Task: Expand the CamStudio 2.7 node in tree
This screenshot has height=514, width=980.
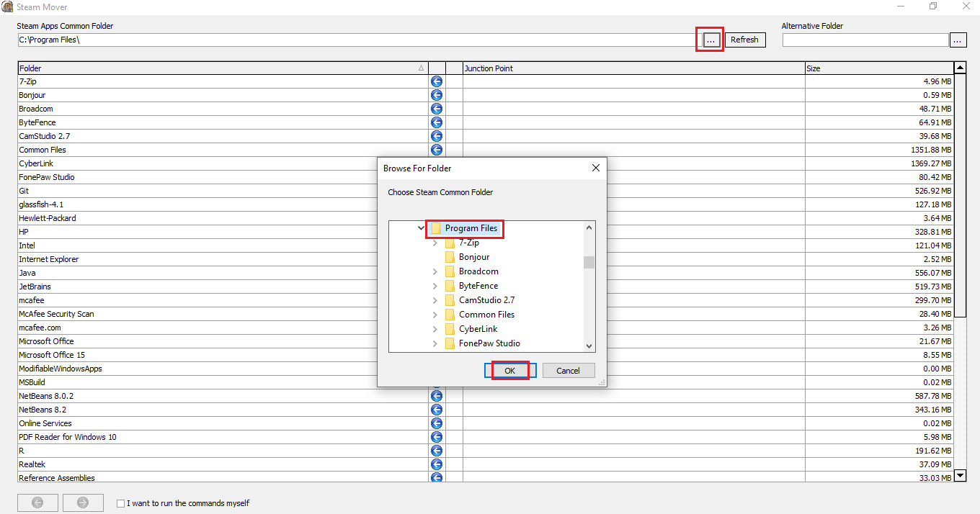Action: coord(435,300)
